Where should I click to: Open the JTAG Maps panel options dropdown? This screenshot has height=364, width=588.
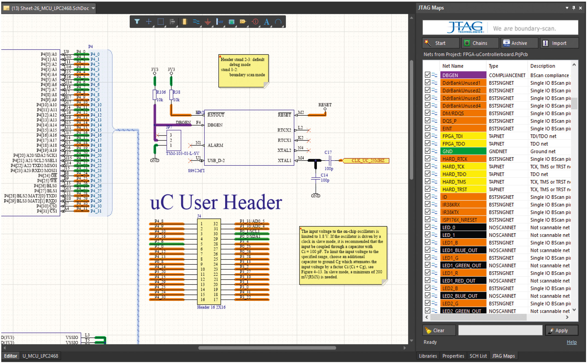click(567, 8)
